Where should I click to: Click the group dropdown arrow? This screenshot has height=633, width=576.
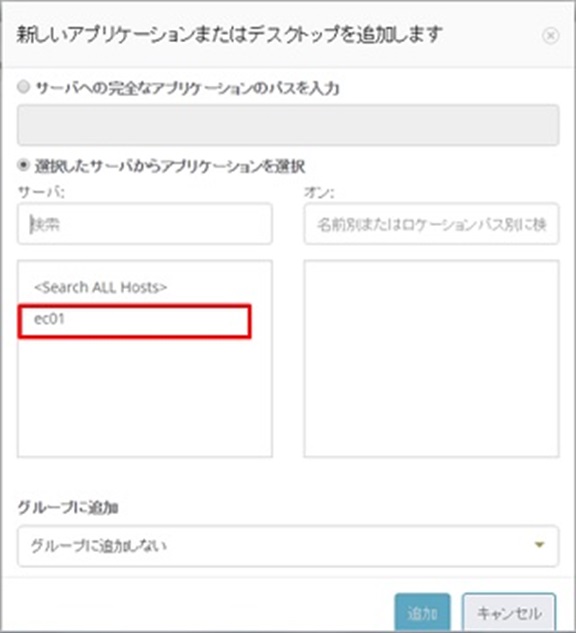[x=539, y=545]
